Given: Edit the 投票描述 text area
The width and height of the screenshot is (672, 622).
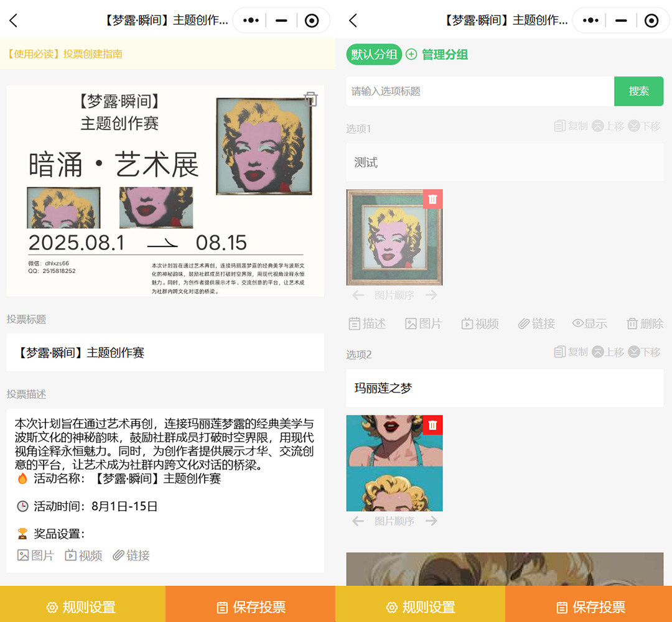Looking at the screenshot, I should (x=165, y=478).
